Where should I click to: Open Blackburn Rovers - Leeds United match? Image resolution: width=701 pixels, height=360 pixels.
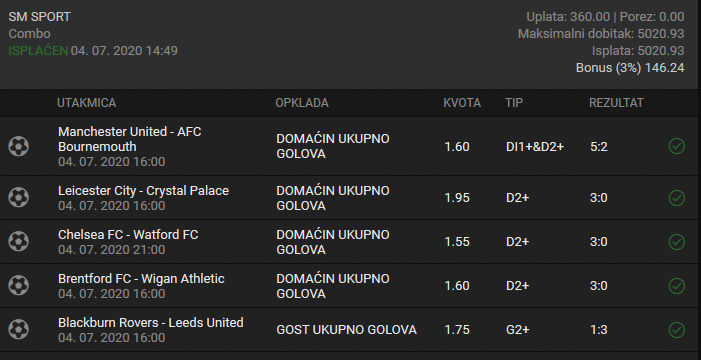(x=151, y=322)
